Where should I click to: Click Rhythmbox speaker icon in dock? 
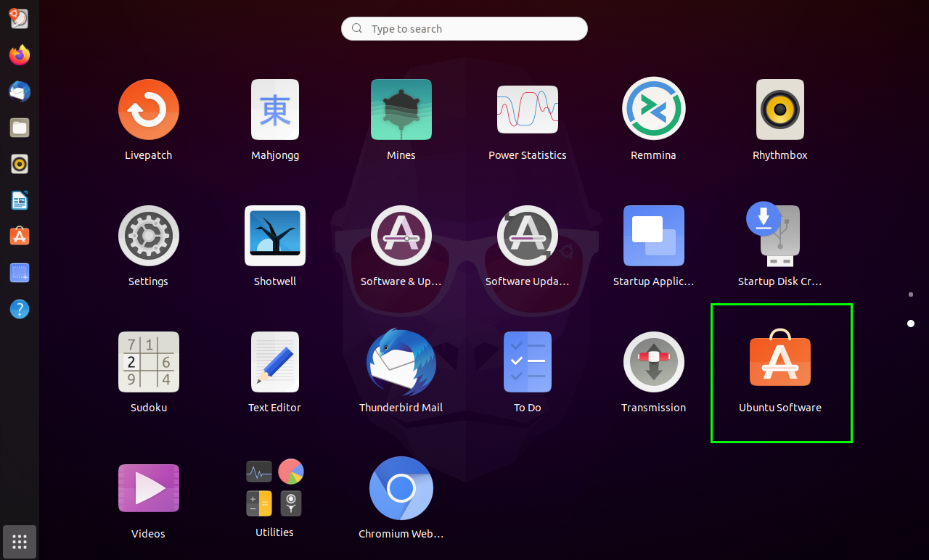point(20,164)
